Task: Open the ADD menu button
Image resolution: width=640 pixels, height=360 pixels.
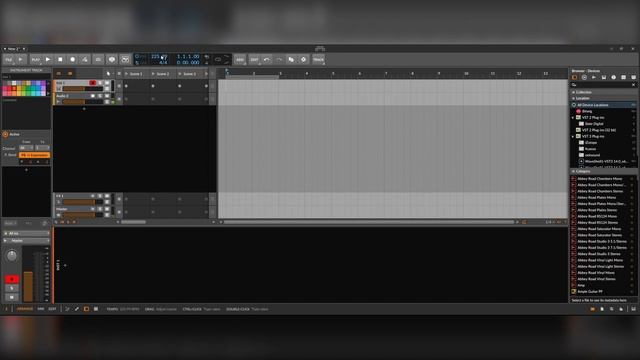Action: tap(240, 60)
